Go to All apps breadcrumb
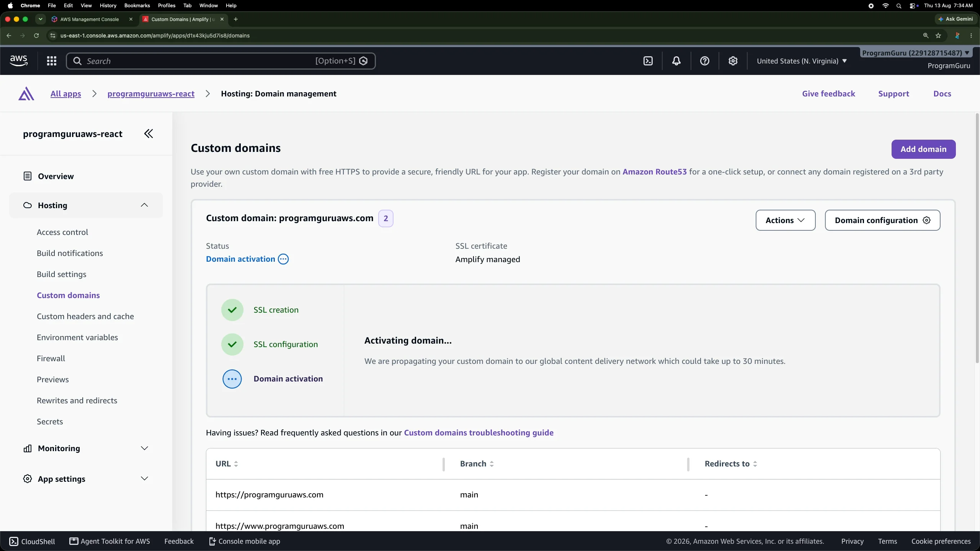This screenshot has width=980, height=551. coord(66,94)
